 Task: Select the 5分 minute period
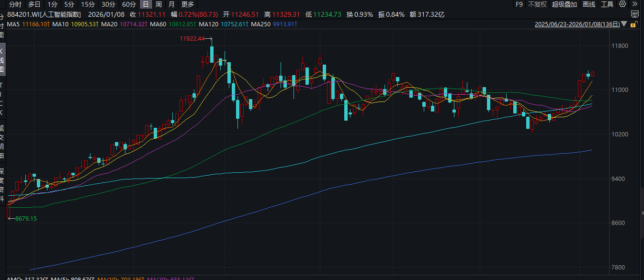coord(69,4)
